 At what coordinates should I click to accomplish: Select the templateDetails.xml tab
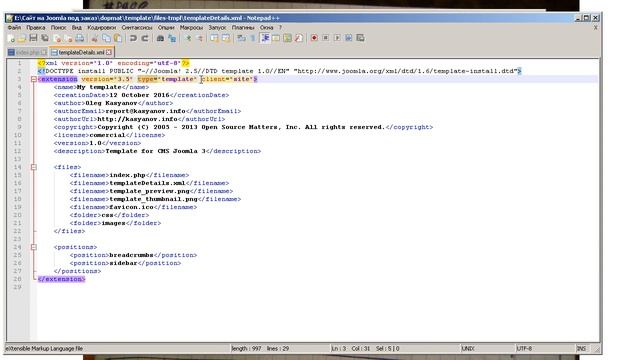click(x=81, y=53)
